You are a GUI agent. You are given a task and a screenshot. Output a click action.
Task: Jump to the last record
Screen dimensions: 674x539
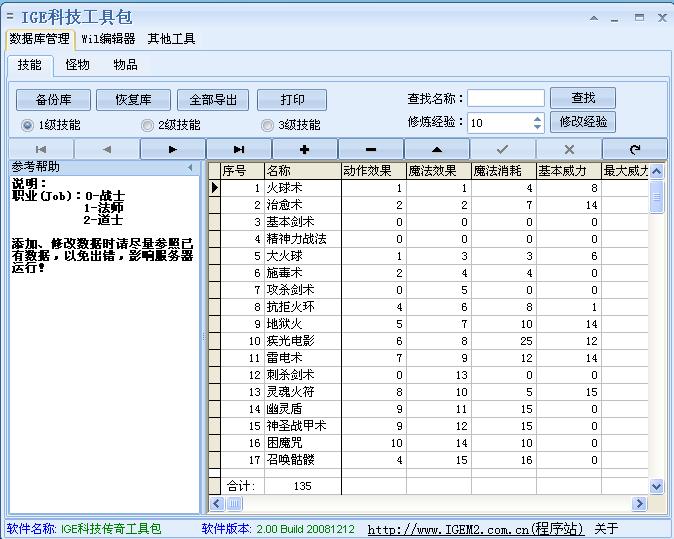click(x=238, y=149)
